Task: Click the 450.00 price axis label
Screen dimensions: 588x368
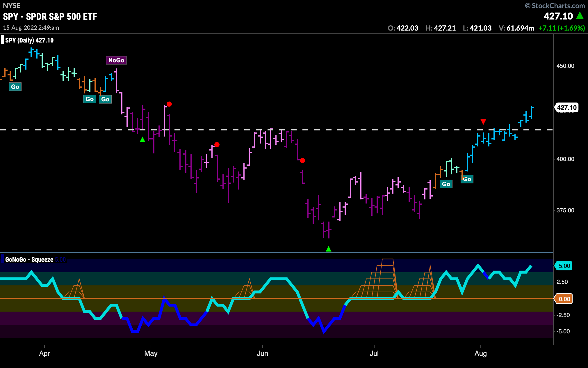Action: [x=565, y=66]
